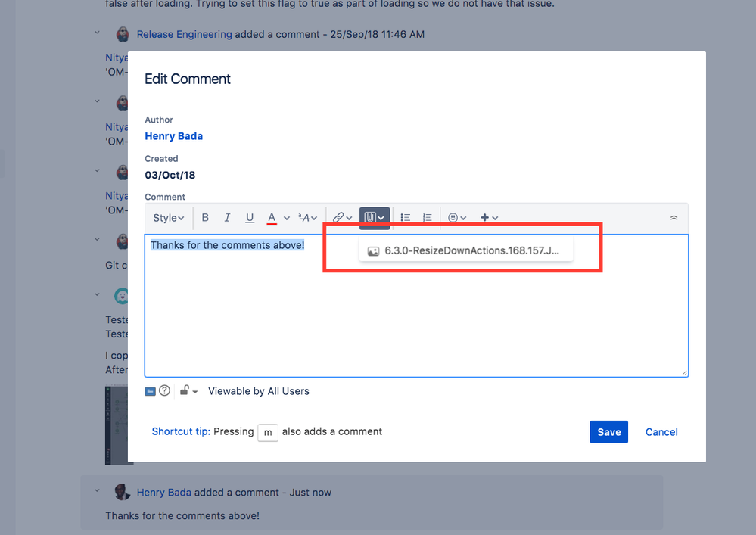
Task: Apply italic formatting to comment text
Action: (227, 218)
